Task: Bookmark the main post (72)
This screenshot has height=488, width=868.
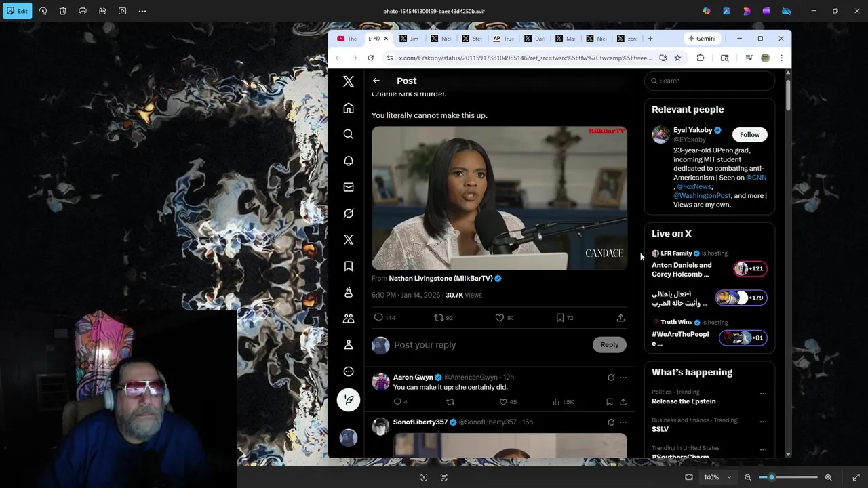Action: click(564, 317)
